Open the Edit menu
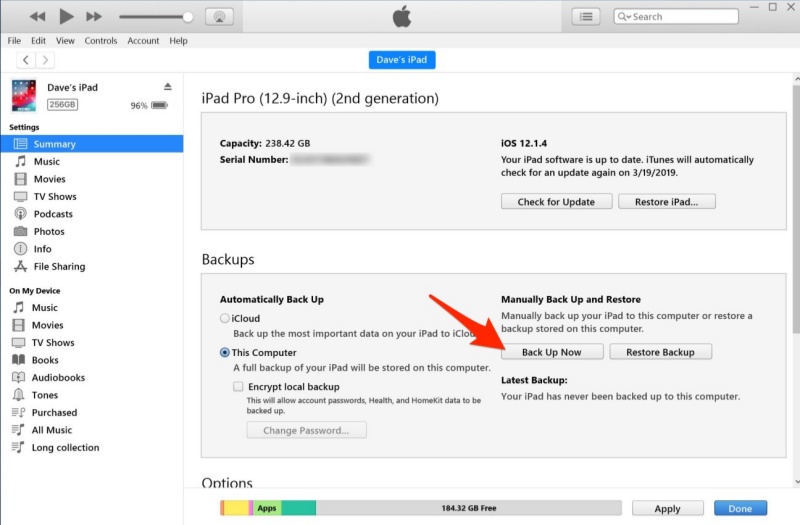 click(x=38, y=41)
